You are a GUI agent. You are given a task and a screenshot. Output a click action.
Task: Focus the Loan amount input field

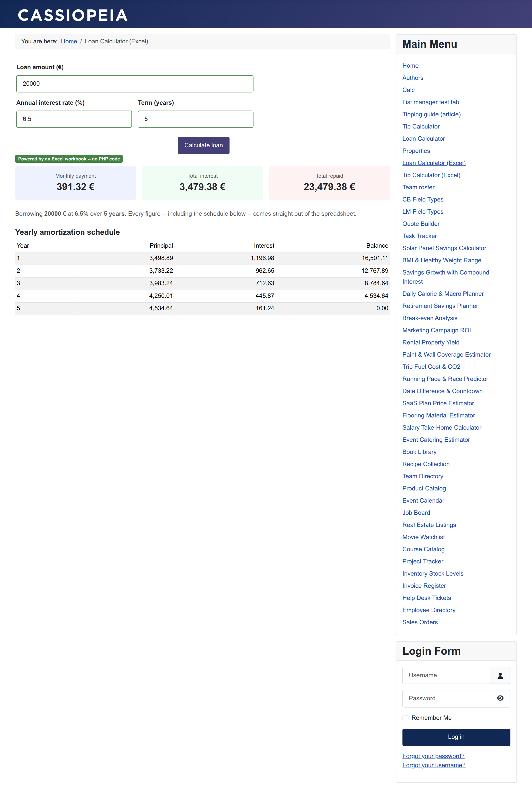(135, 84)
